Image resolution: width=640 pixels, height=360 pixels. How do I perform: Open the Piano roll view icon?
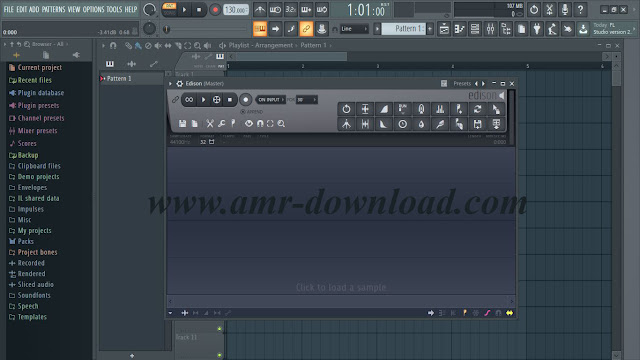[459, 29]
